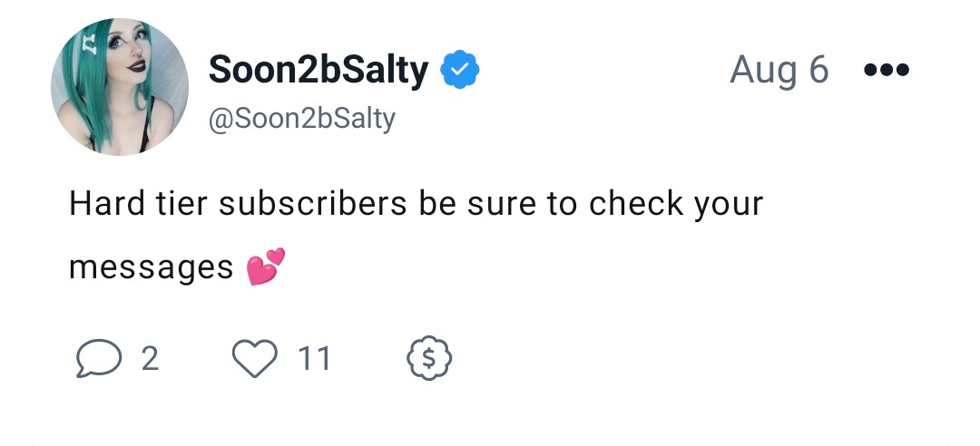
Task: Send a tip using the dollar badge icon
Action: click(428, 359)
